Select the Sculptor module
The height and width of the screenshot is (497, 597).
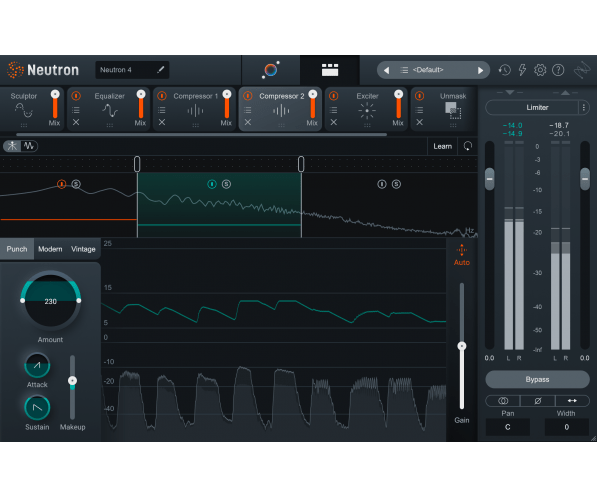24,109
